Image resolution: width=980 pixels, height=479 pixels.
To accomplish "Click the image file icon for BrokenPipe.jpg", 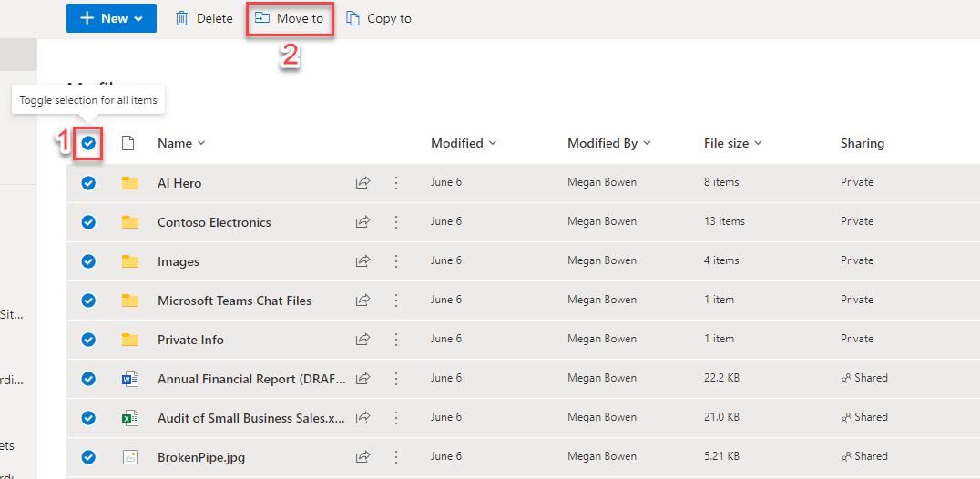I will (130, 457).
